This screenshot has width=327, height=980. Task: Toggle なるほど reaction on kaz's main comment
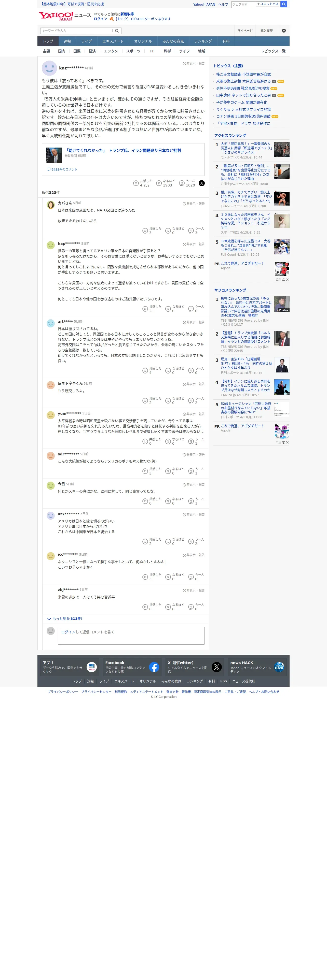coord(166,183)
